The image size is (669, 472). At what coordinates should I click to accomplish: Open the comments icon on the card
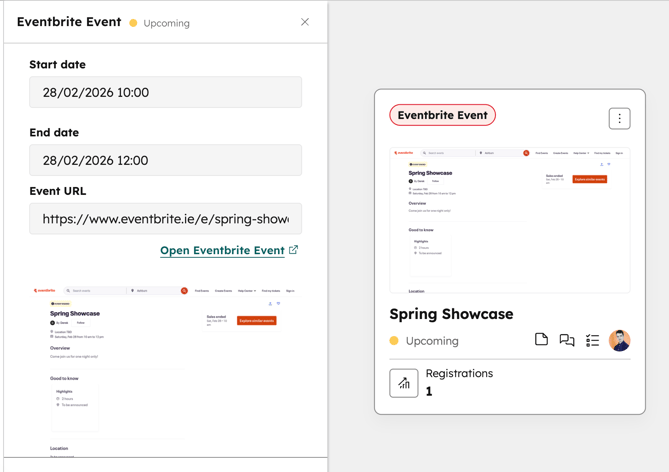[x=567, y=340]
